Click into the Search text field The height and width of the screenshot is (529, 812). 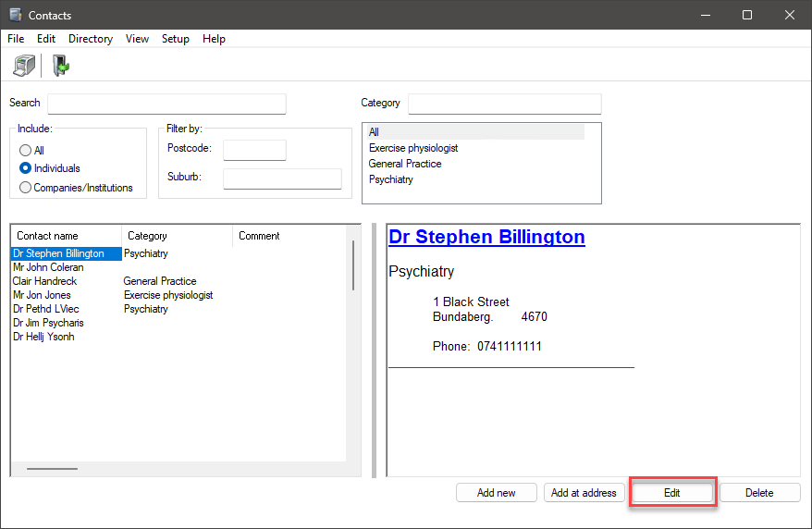pyautogui.click(x=166, y=104)
